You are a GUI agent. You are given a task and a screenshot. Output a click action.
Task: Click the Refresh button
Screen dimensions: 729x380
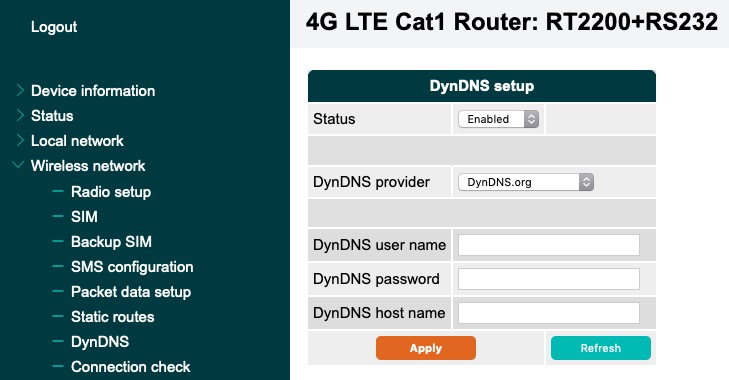pos(601,348)
